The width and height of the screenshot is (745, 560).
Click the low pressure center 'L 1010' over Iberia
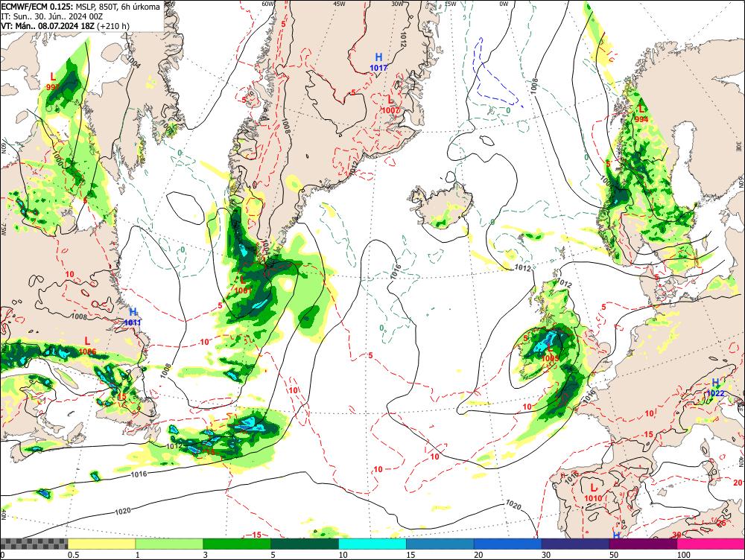pos(594,492)
